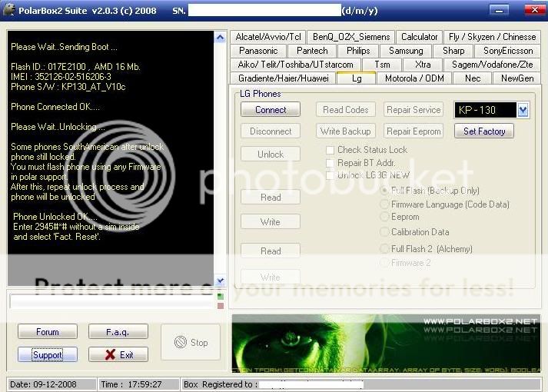Click the red X icon on Exit button
The image size is (548, 392).
pyautogui.click(x=110, y=354)
